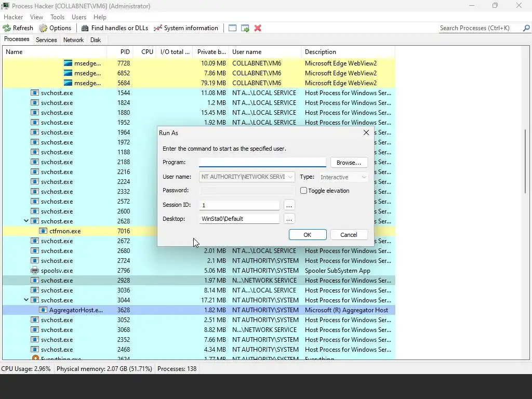
Task: Switch to the Network tab
Action: pyautogui.click(x=73, y=39)
